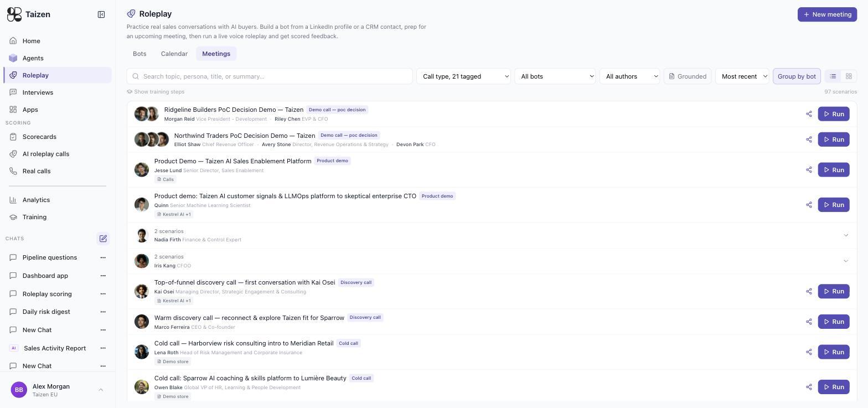Switch to grid view
The height and width of the screenshot is (408, 868).
point(849,76)
